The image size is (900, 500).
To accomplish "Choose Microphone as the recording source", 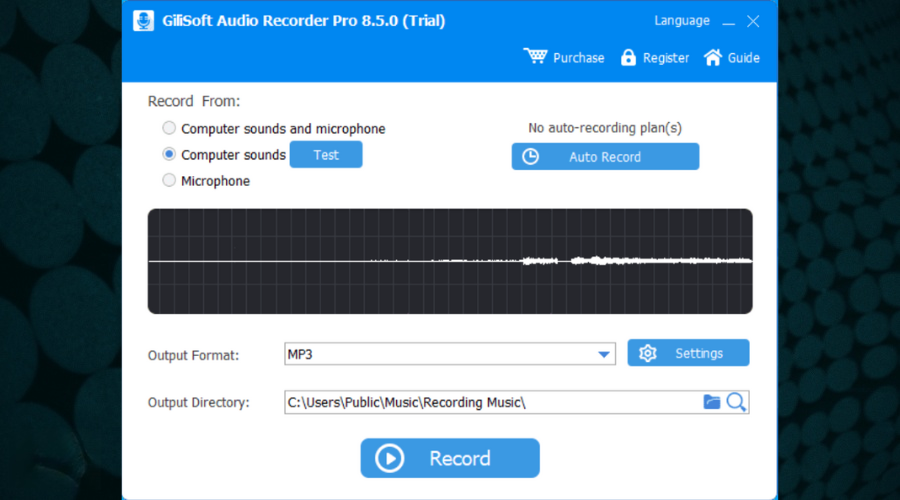I will pyautogui.click(x=169, y=180).
